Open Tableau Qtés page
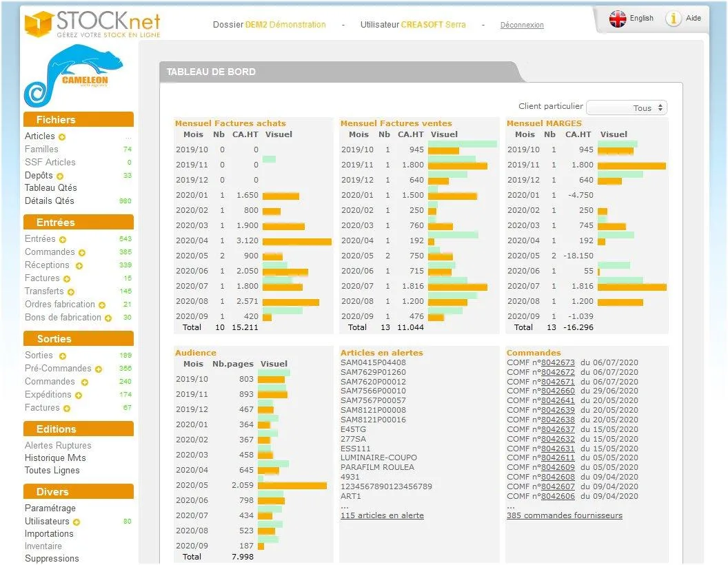This screenshot has height=565, width=728. (50, 187)
